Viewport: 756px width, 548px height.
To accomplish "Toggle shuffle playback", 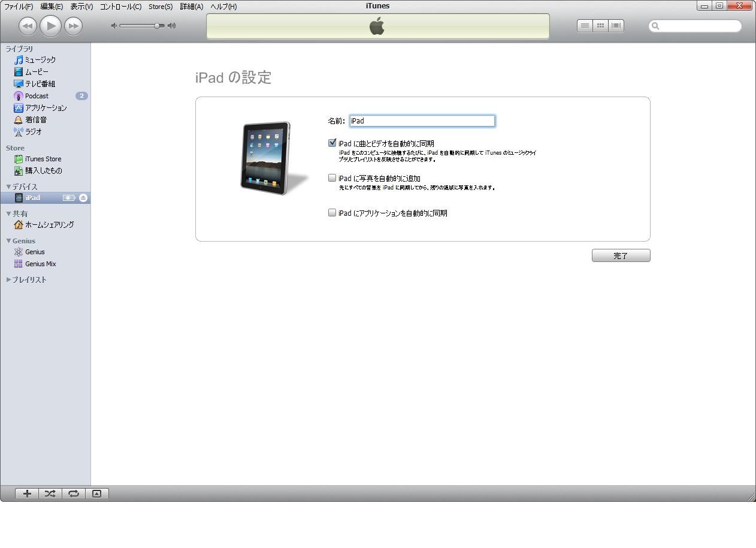I will tap(50, 493).
